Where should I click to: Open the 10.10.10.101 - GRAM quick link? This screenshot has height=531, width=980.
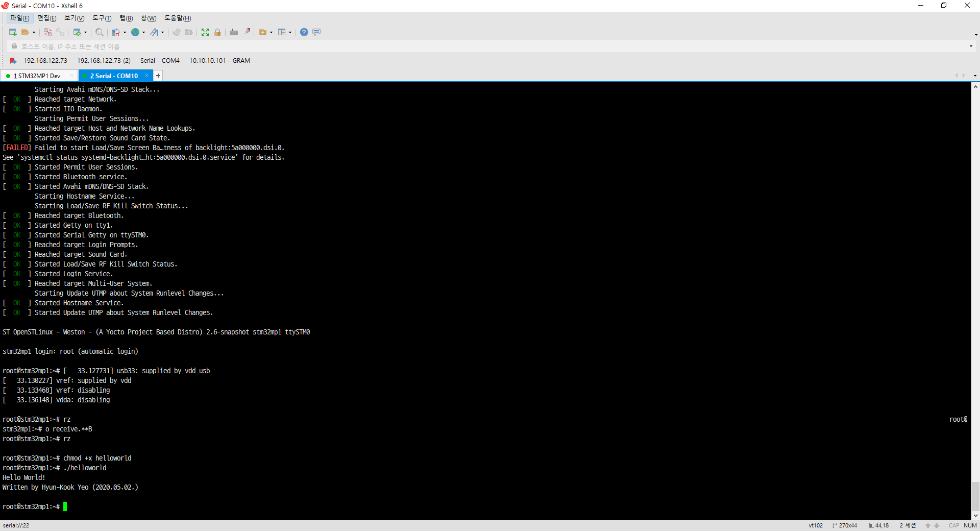tap(220, 61)
